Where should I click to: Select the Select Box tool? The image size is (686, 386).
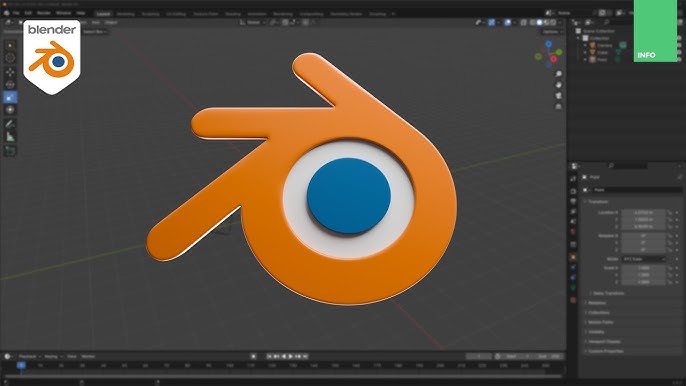[x=10, y=46]
